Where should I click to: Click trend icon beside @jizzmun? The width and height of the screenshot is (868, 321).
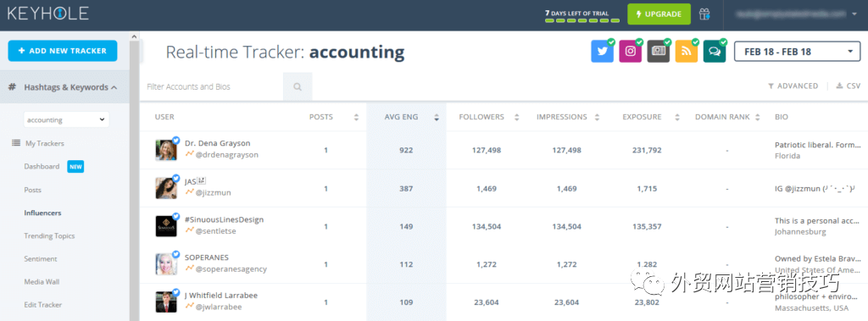point(189,192)
